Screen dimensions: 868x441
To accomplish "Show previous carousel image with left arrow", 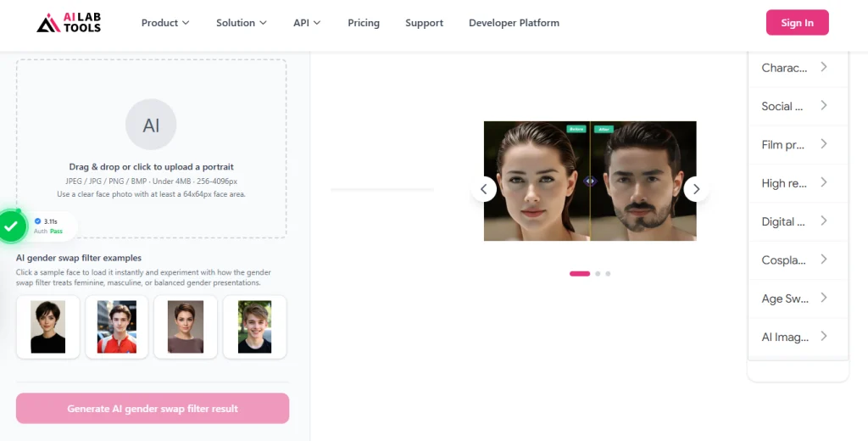I will [x=483, y=189].
